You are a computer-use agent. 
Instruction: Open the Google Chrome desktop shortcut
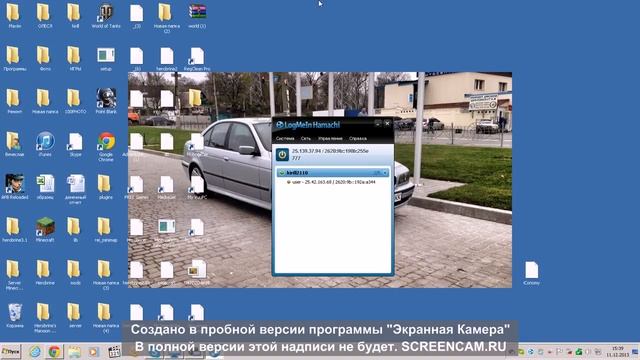(106, 147)
